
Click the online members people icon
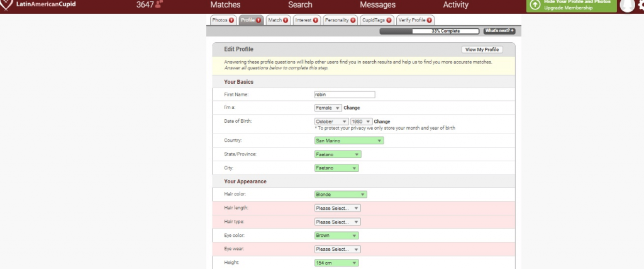click(x=158, y=5)
